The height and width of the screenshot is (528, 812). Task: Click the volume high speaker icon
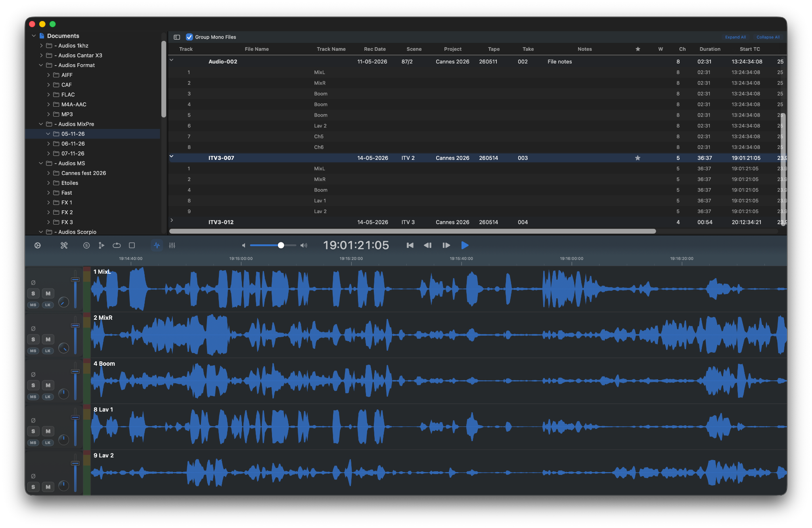pos(304,246)
